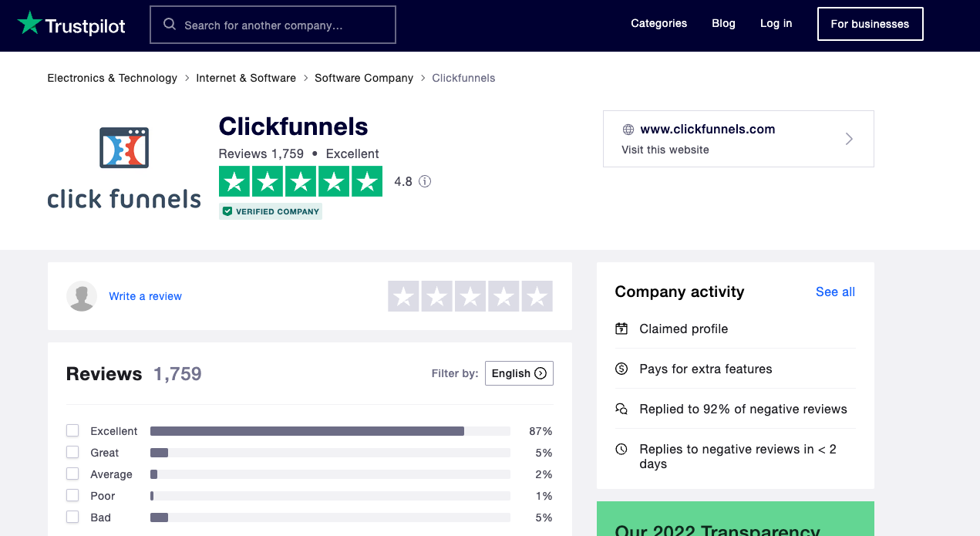Open the Blog page
Image resolution: width=980 pixels, height=536 pixels.
tap(723, 23)
